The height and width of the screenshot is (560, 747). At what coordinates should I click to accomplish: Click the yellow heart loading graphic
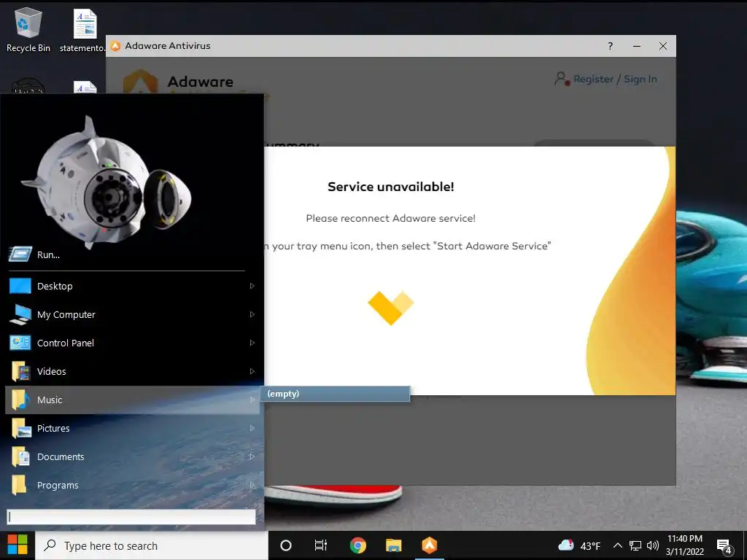pyautogui.click(x=391, y=308)
